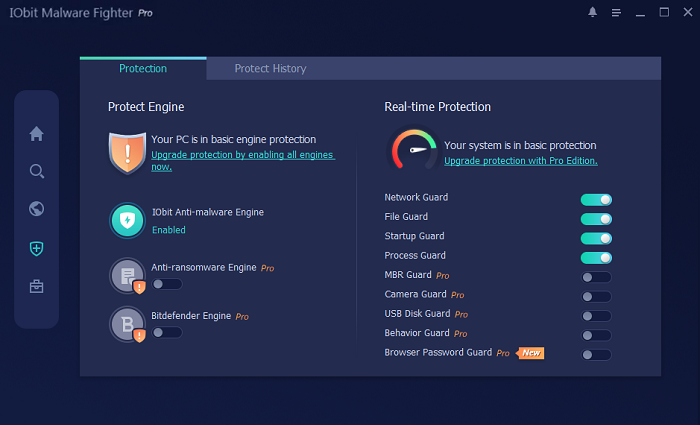Click the Bitdefender Engine icon
Viewport: 700px width, 425px height.
[x=127, y=325]
